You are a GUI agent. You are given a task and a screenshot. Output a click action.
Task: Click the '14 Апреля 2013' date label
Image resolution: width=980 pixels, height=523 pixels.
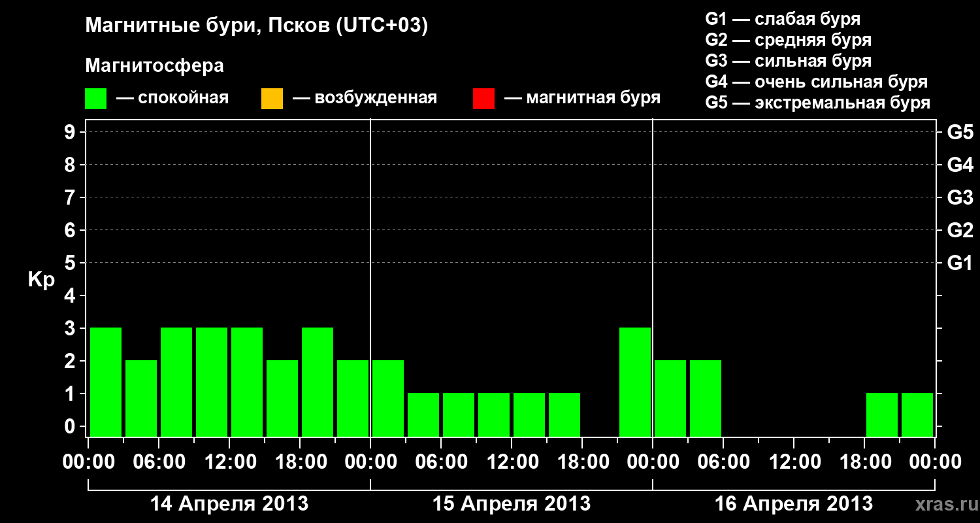pos(229,503)
